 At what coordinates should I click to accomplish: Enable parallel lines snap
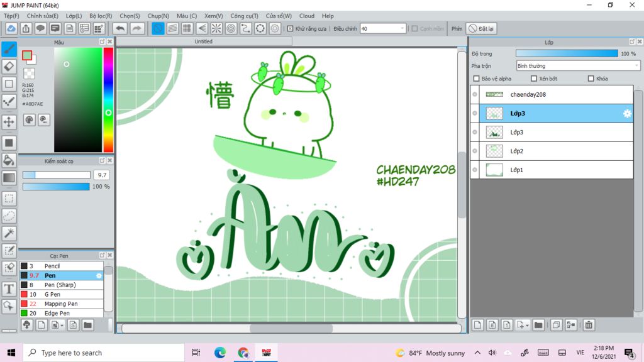172,28
